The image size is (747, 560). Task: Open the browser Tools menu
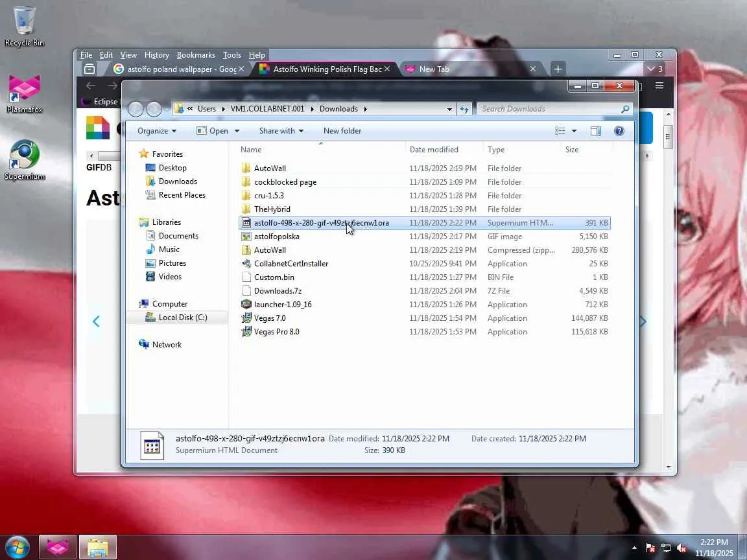[232, 55]
